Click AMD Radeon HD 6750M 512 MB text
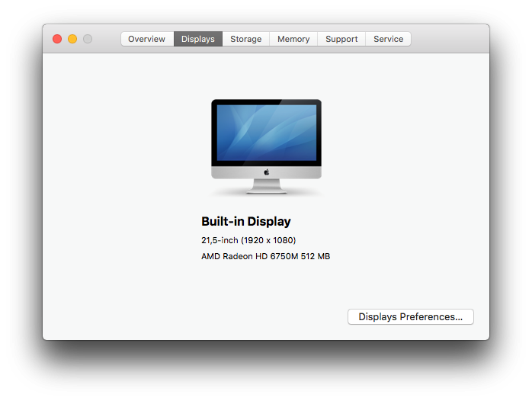The image size is (532, 401). (266, 256)
